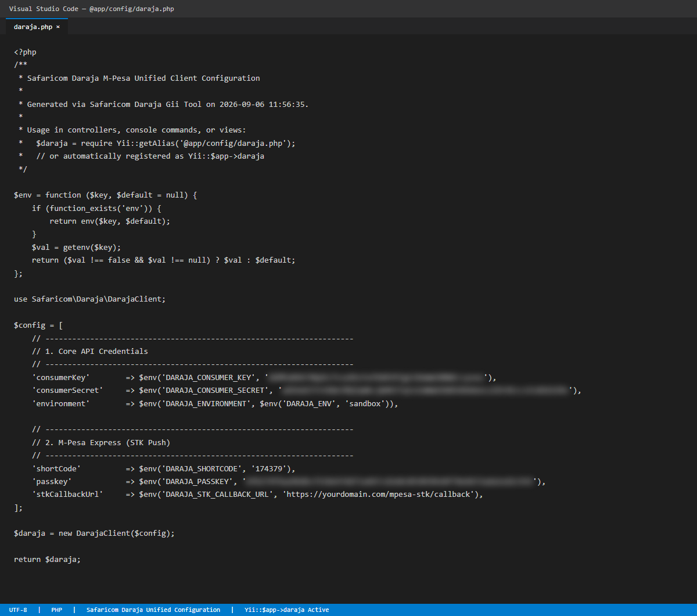Close the daraja.php tab with its × icon

58,27
